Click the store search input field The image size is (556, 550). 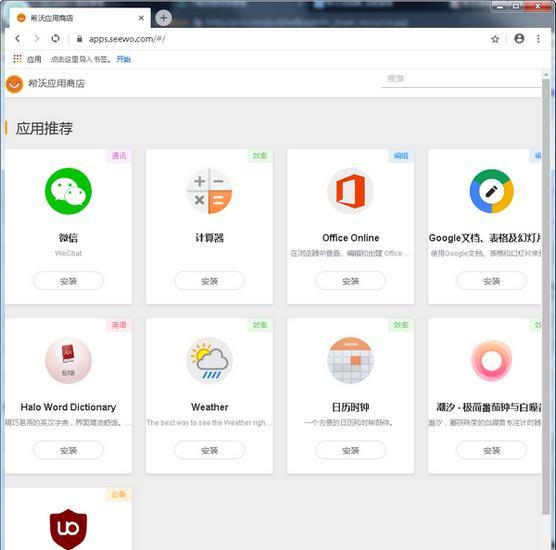click(461, 79)
